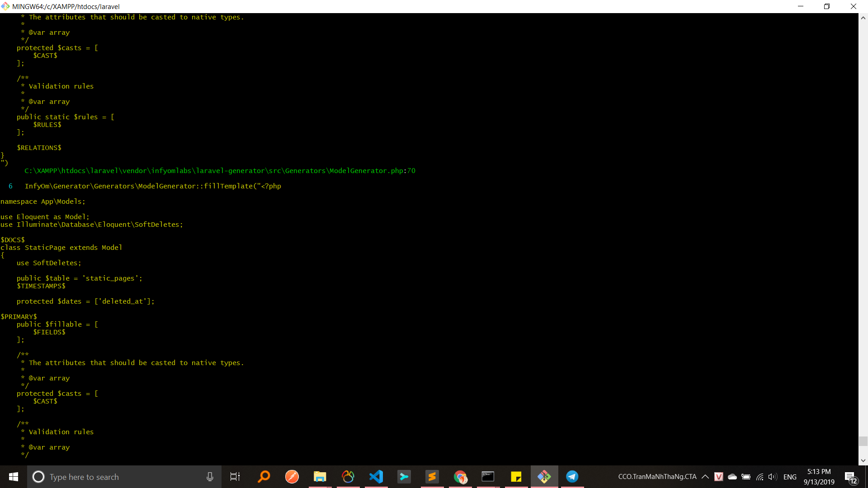This screenshot has width=868, height=488.
Task: Click the 'Type here to search' field
Action: point(113,476)
